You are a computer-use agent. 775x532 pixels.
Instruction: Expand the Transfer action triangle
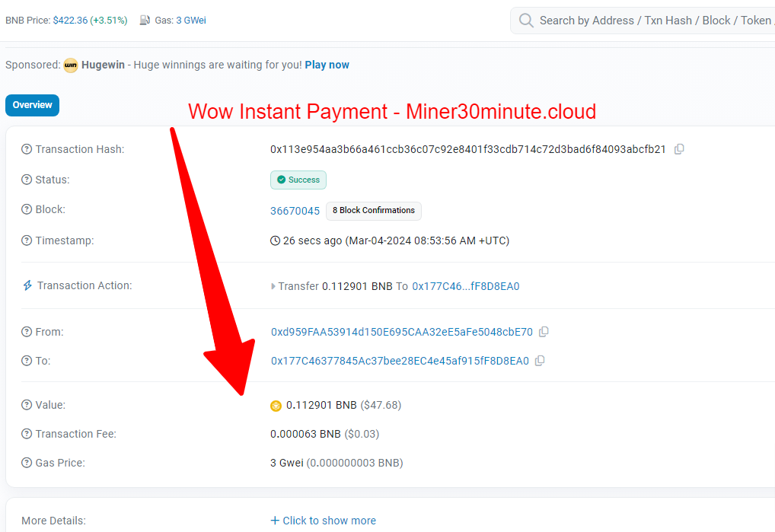(x=273, y=286)
